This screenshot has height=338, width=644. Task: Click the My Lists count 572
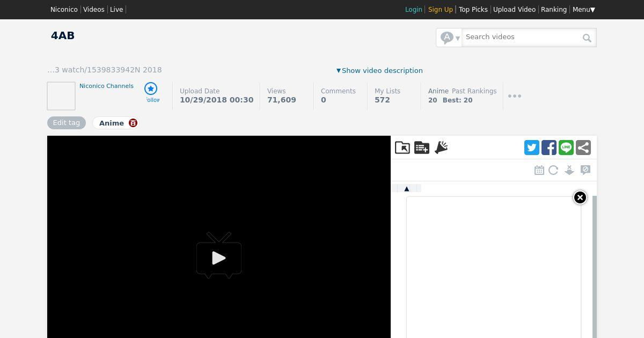[382, 100]
